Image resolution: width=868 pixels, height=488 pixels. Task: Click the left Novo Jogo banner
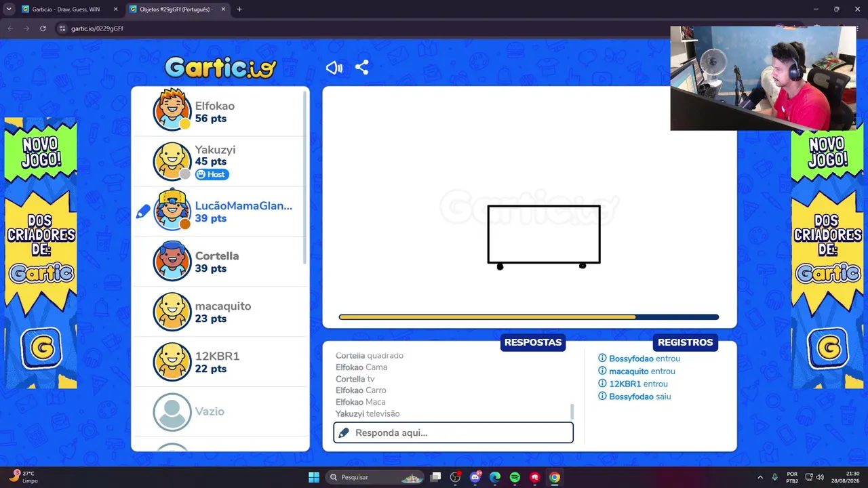pos(41,253)
